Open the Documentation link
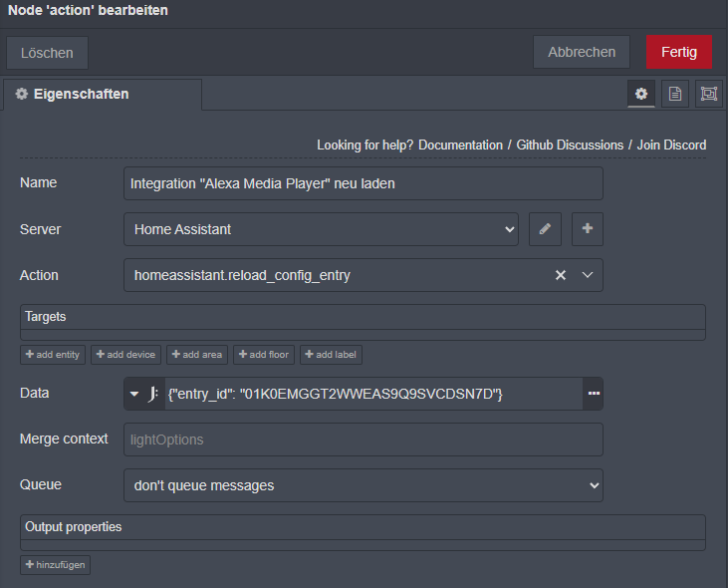The image size is (728, 588). 460,145
